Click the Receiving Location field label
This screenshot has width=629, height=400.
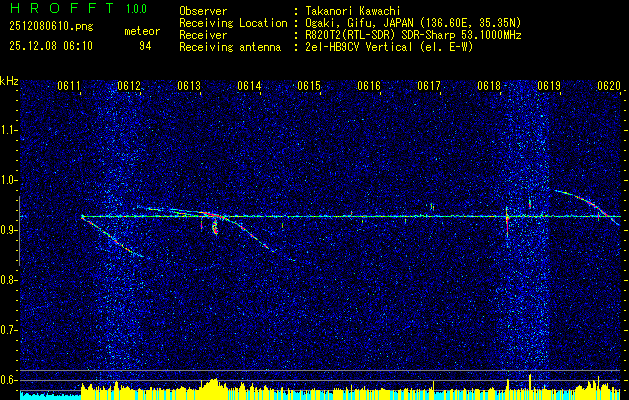click(x=233, y=23)
